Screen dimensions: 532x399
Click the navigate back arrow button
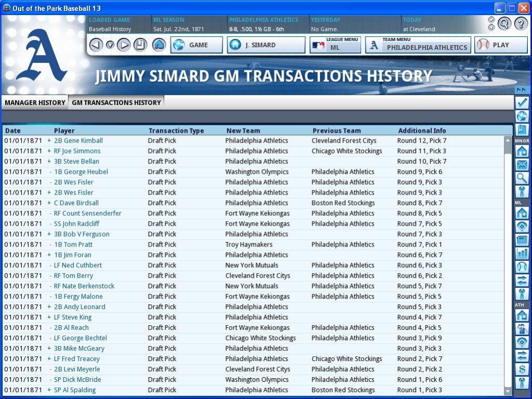point(96,45)
